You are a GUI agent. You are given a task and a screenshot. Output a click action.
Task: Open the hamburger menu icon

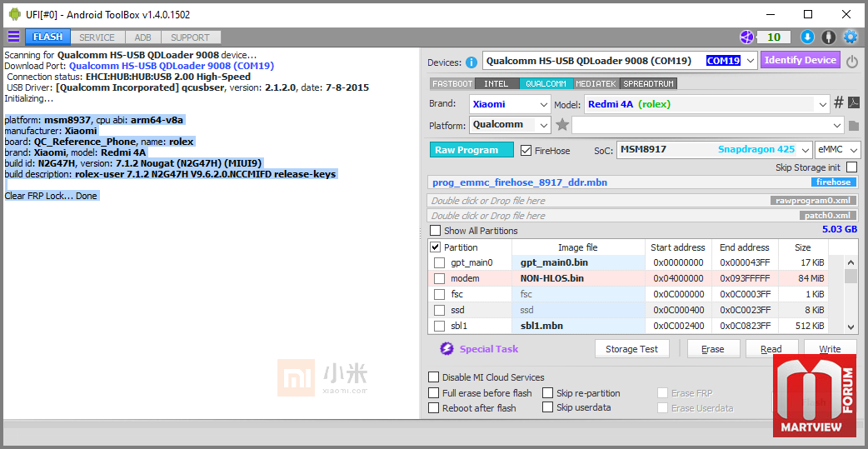click(13, 37)
